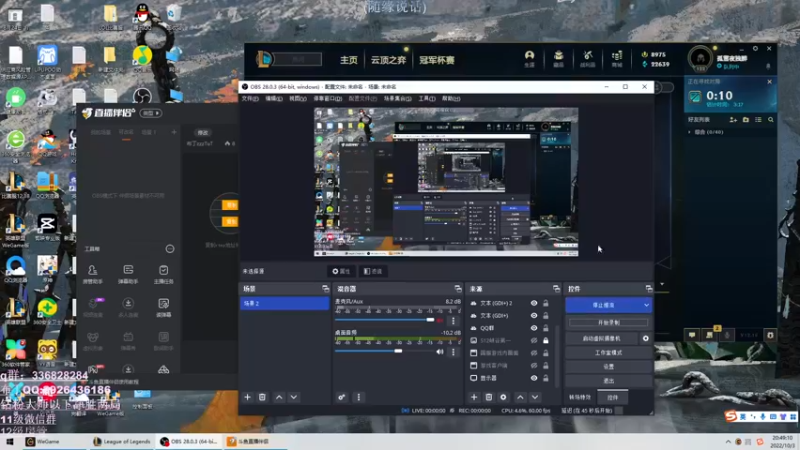
Task: Open advanced audio properties gear in mixer
Action: click(x=341, y=397)
